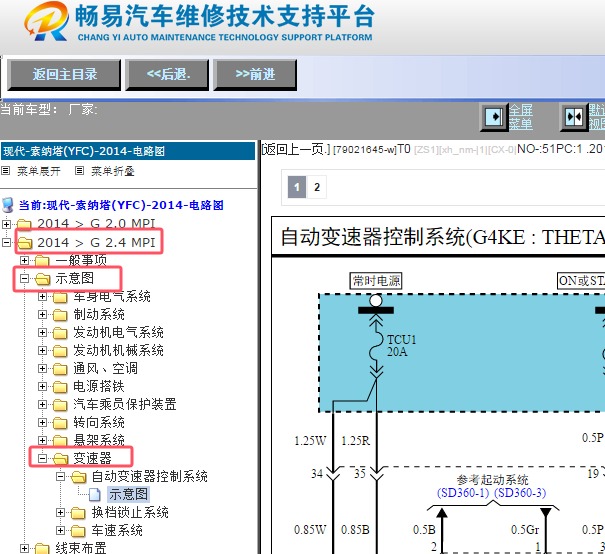Expand the 汽车乘员保护装置 folder
The width and height of the screenshot is (605, 554).
(42, 404)
